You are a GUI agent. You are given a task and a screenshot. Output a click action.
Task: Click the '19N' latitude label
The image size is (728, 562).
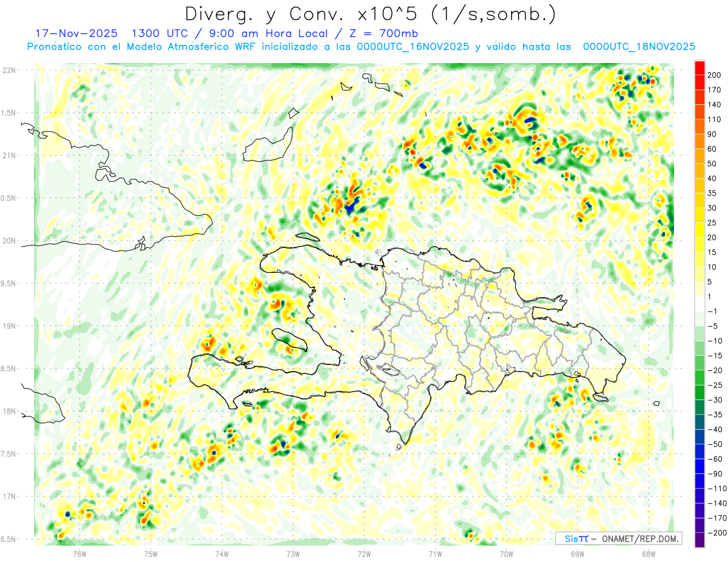point(9,326)
